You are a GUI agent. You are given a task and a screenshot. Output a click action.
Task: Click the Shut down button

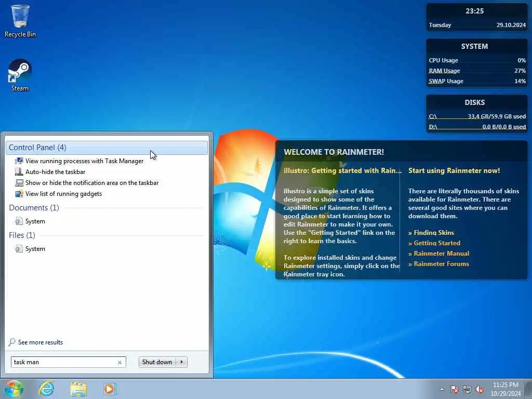[157, 362]
